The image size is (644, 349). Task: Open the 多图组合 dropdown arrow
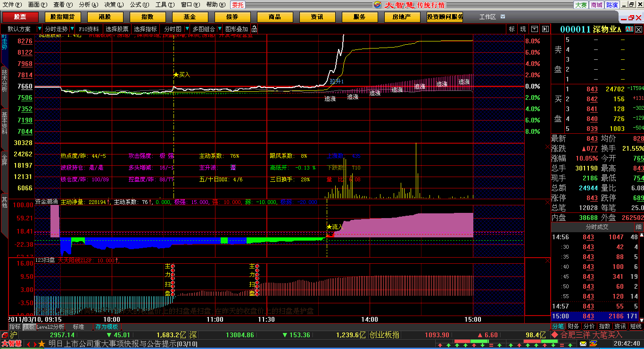click(220, 29)
